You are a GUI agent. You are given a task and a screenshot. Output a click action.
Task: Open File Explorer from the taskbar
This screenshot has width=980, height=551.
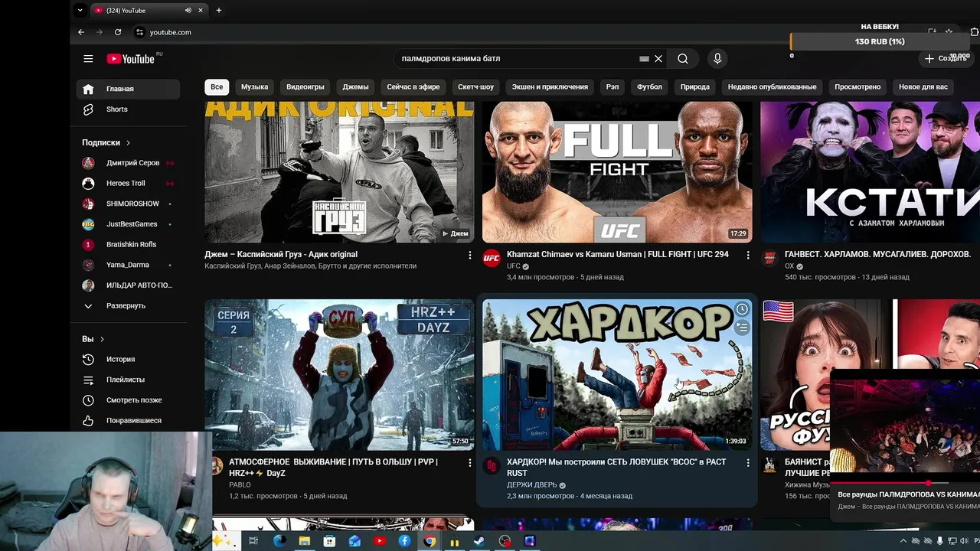[305, 541]
